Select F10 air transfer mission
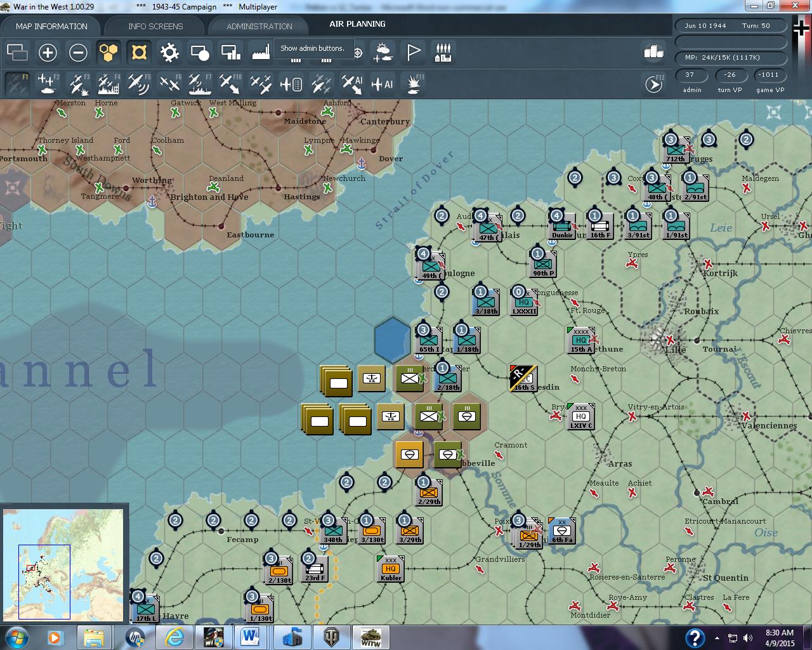812x650 pixels. pos(230,84)
